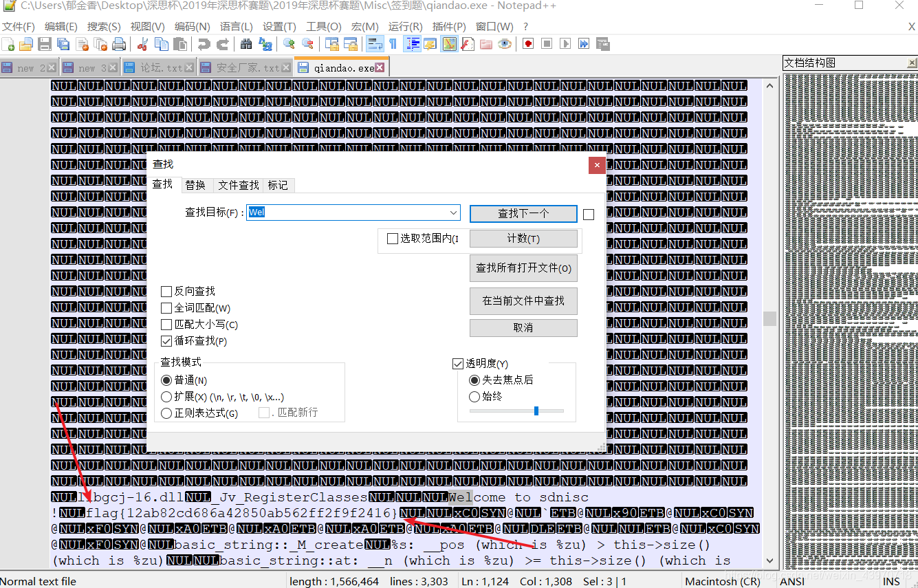Click the print toolbar icon
Viewport: 918px width, 588px height.
tap(119, 44)
